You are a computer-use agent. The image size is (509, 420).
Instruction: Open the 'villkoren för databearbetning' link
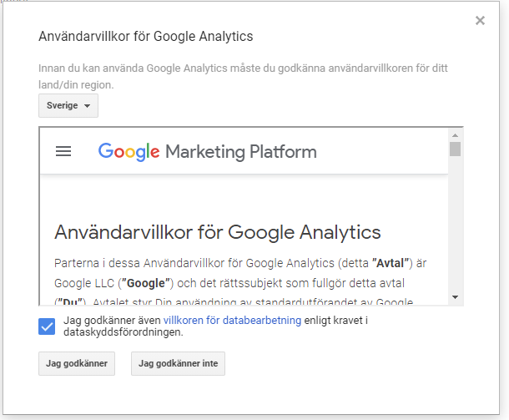point(232,321)
